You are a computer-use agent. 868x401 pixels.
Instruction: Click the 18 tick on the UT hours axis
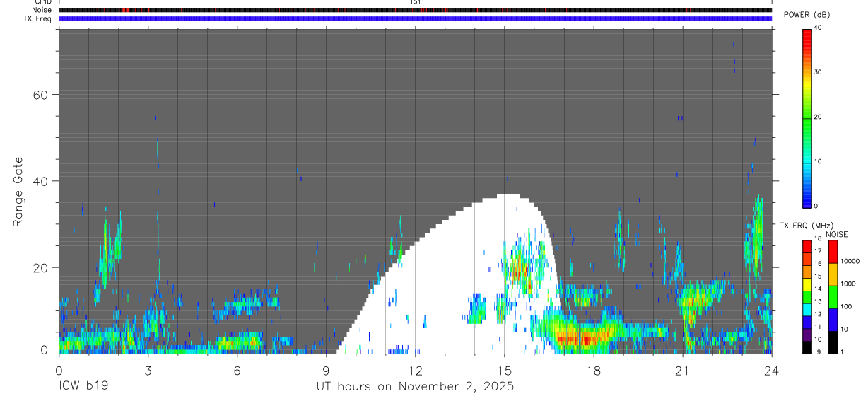pyautogui.click(x=594, y=371)
